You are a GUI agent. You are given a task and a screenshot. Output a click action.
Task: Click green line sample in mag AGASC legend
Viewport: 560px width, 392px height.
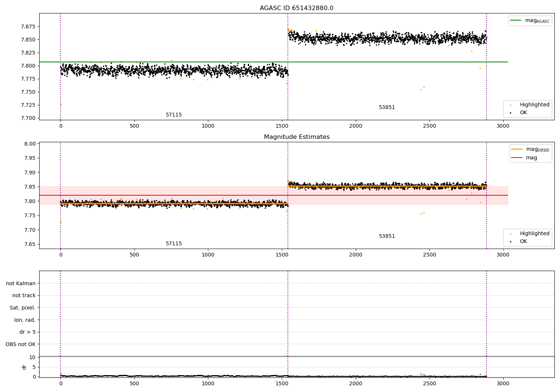tap(516, 21)
